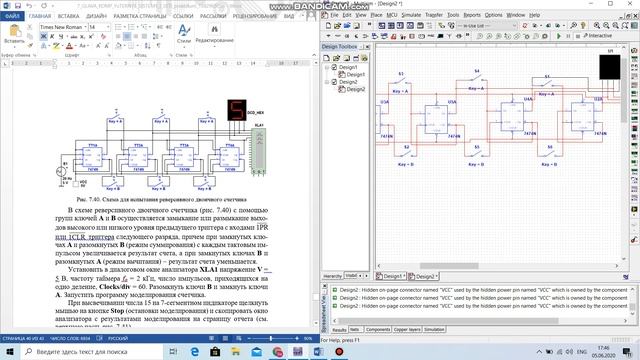Open the In-Use List dropdown in Multisim
Viewport: 640px width, 360px height.
[487, 26]
